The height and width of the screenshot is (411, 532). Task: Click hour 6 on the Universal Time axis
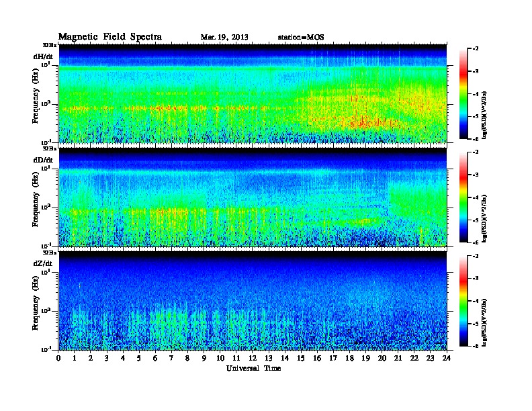(155, 358)
